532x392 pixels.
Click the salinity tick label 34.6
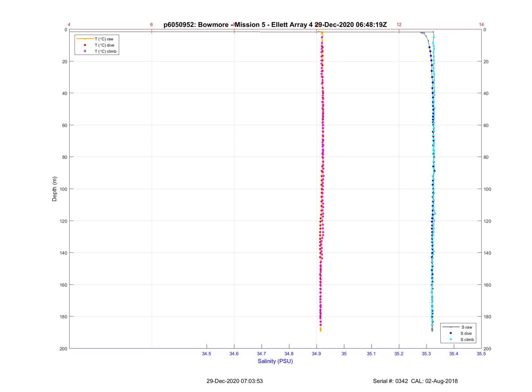(x=234, y=354)
